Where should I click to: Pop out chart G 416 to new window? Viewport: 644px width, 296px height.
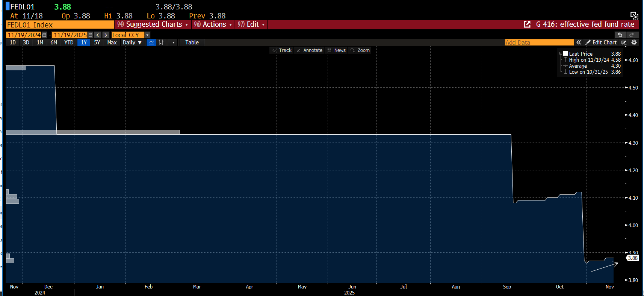(527, 24)
